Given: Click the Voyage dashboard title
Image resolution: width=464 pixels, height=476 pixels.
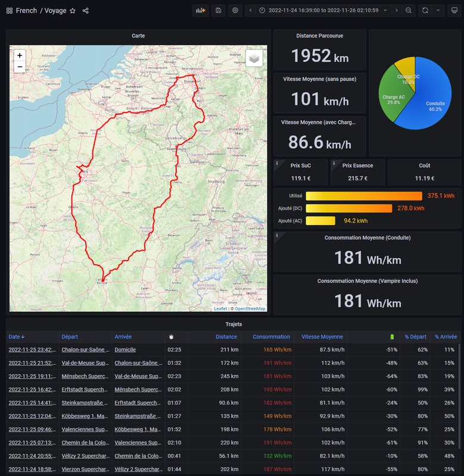Looking at the screenshot, I should pyautogui.click(x=55, y=11).
